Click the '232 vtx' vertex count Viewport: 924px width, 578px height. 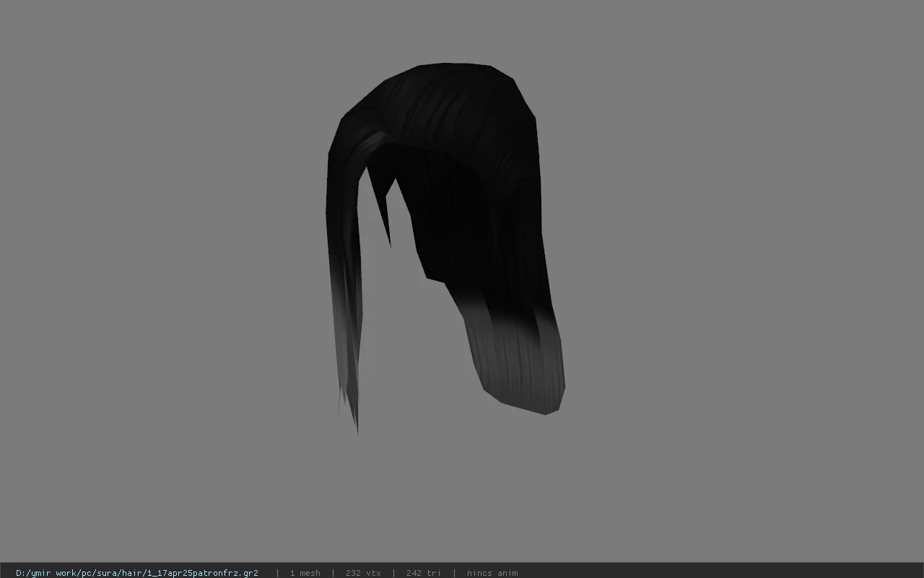coord(363,573)
